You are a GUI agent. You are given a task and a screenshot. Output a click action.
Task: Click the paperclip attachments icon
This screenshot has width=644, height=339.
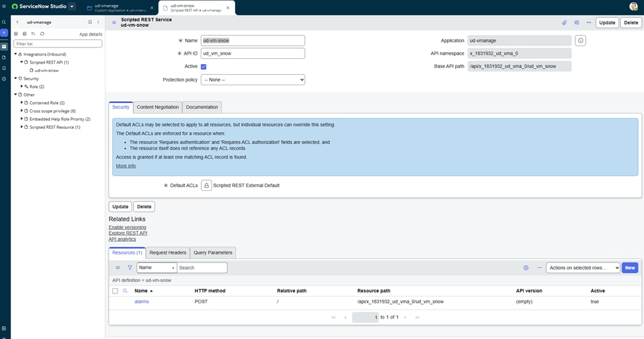point(564,22)
